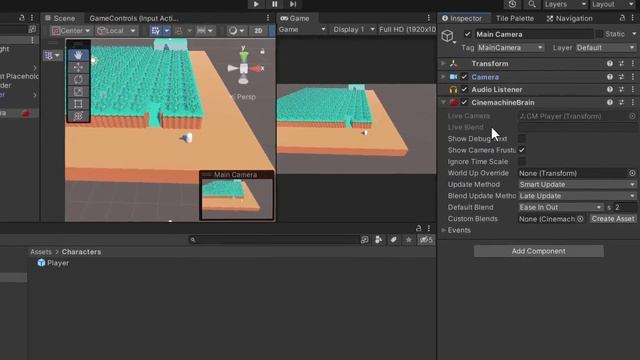
Task: Click the Create Asset button
Action: [613, 219]
